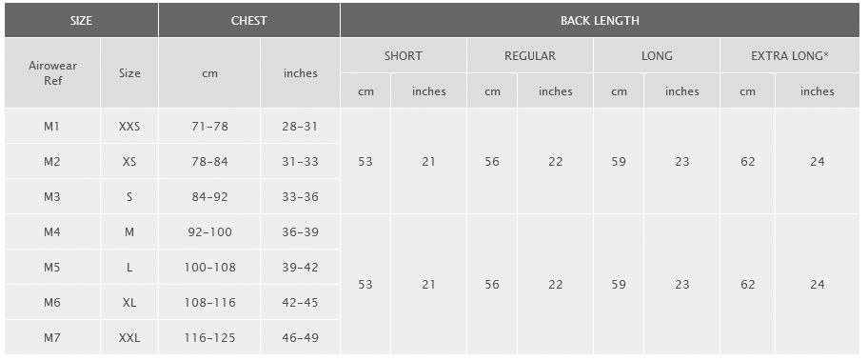Click the 36-39 inches chest cell
The height and width of the screenshot is (361, 868).
pyautogui.click(x=300, y=232)
